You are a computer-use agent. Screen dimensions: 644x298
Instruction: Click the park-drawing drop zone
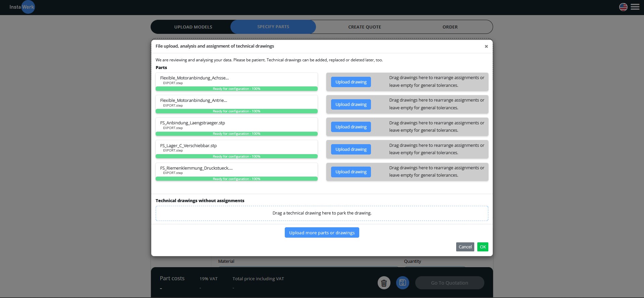(x=322, y=213)
